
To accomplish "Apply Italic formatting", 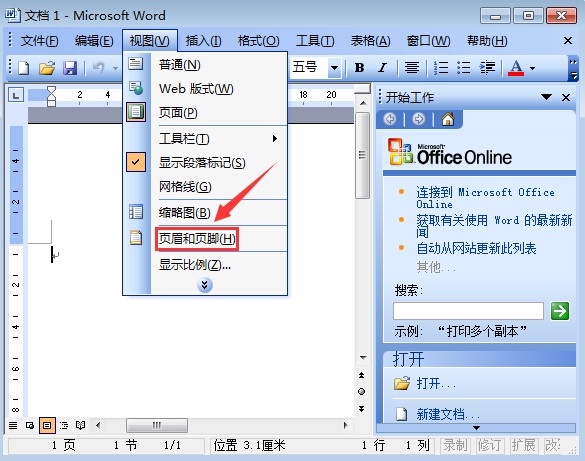I will (382, 68).
